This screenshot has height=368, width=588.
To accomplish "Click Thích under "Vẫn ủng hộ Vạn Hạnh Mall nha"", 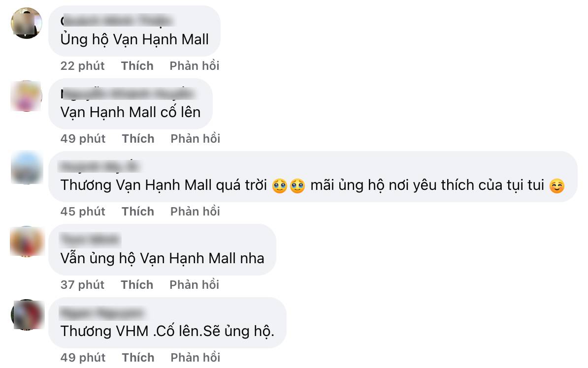I will click(137, 285).
